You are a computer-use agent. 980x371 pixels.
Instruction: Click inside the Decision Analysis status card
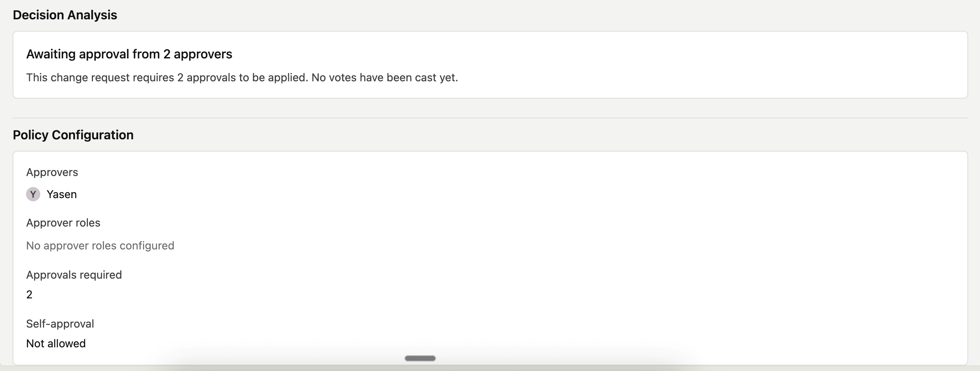click(x=490, y=65)
